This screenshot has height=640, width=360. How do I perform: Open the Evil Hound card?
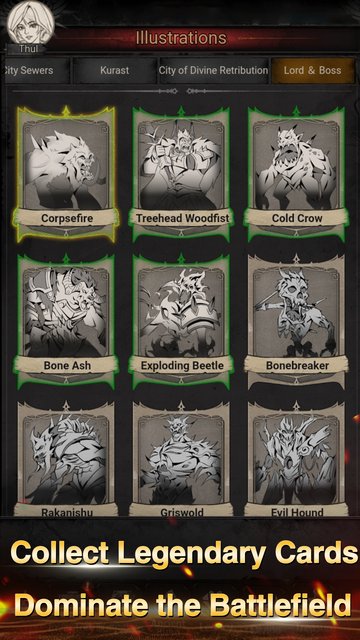click(x=296, y=459)
